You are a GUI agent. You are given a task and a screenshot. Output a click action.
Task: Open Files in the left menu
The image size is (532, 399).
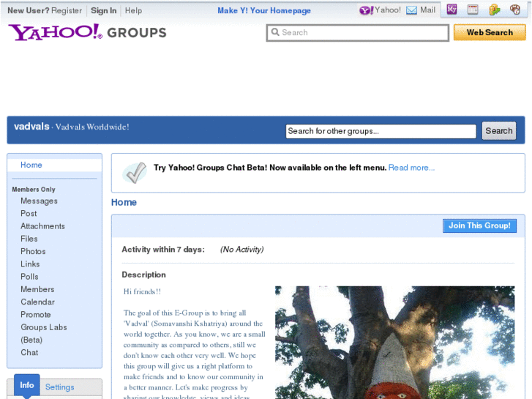tap(29, 239)
